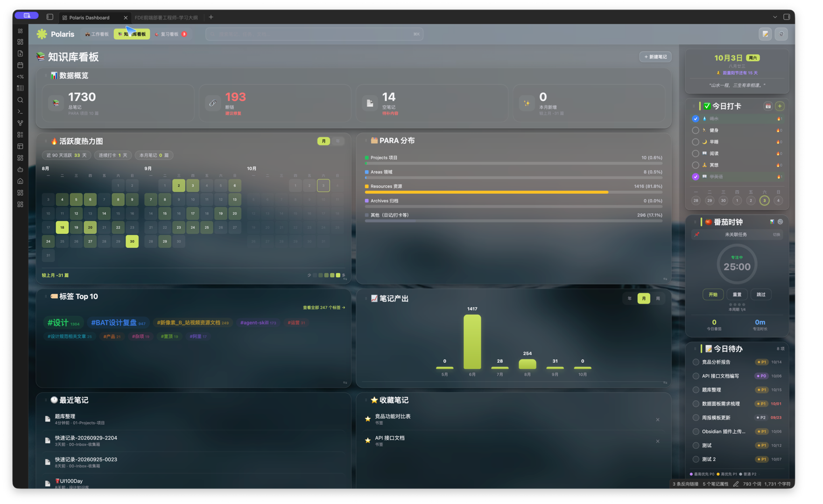Click the home ribbon icon
The height and width of the screenshot is (504, 823).
click(x=20, y=181)
